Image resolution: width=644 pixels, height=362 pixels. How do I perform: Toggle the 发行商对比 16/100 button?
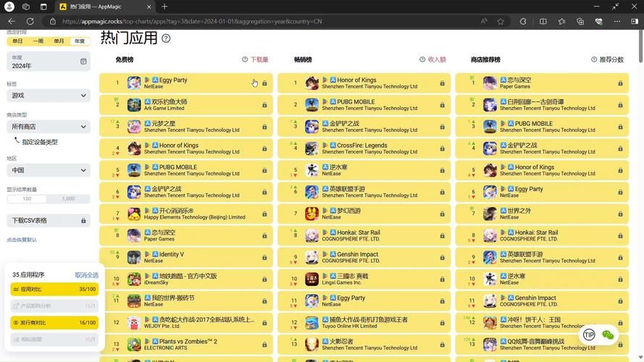pyautogui.click(x=54, y=323)
